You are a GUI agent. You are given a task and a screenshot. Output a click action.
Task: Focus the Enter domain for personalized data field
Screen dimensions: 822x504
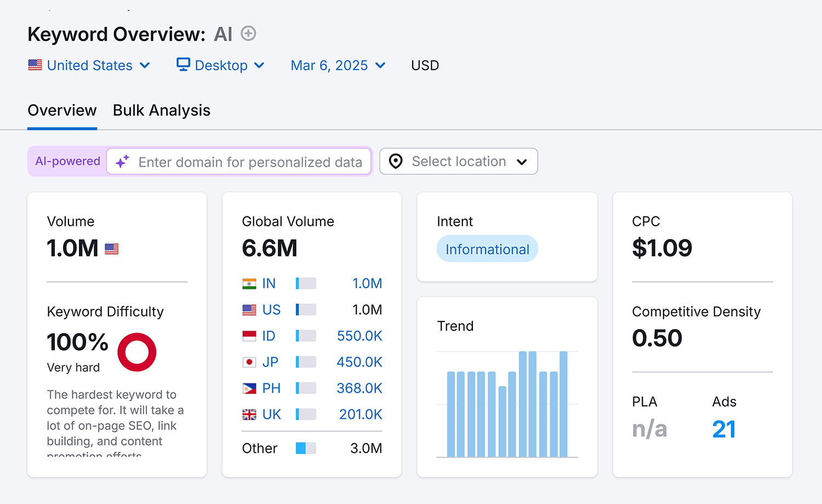coord(239,162)
